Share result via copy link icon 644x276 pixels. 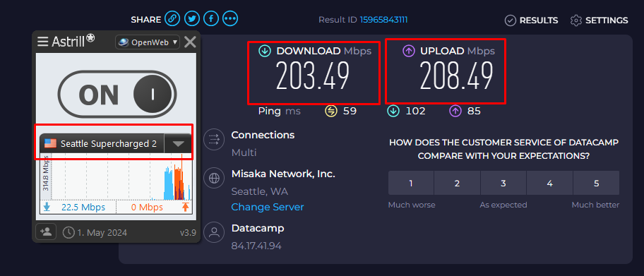tap(172, 18)
